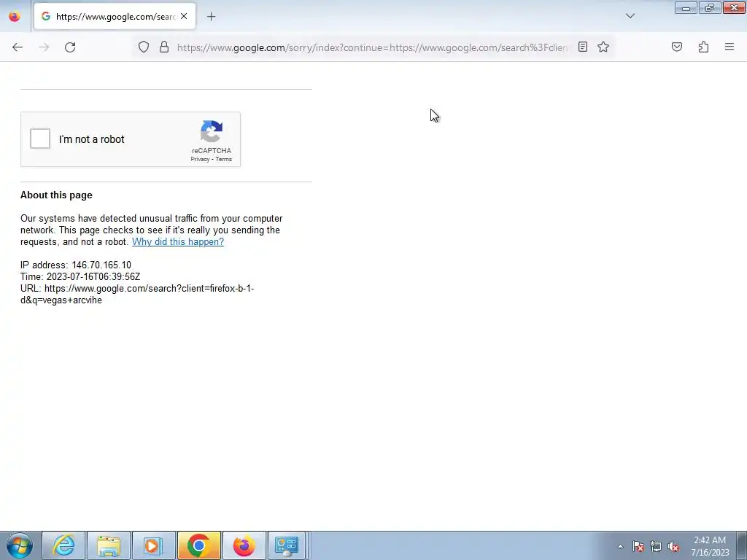The image size is (747, 560).
Task: Go back to the previous page
Action: point(18,47)
